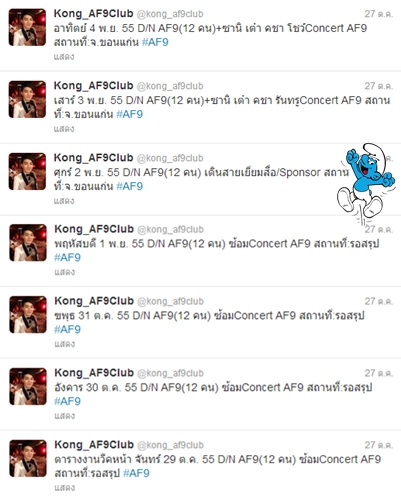Open avatar of the พฤหัสบดี 1 พ.ย. tweet

28,243
